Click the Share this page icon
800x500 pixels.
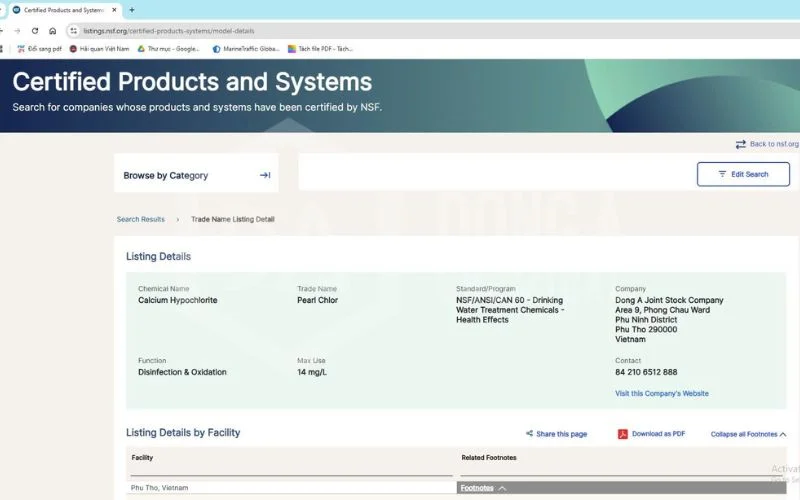point(529,434)
